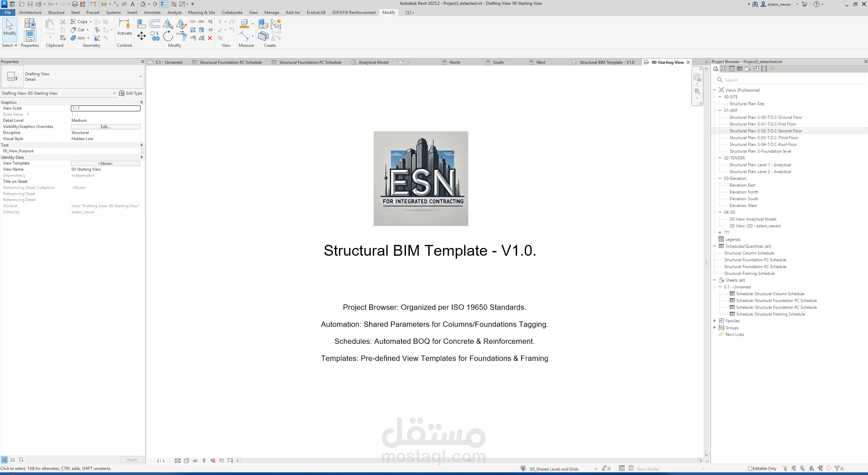Open the Analytical Model view tab
Screen dimensions: 868x475
click(x=374, y=62)
